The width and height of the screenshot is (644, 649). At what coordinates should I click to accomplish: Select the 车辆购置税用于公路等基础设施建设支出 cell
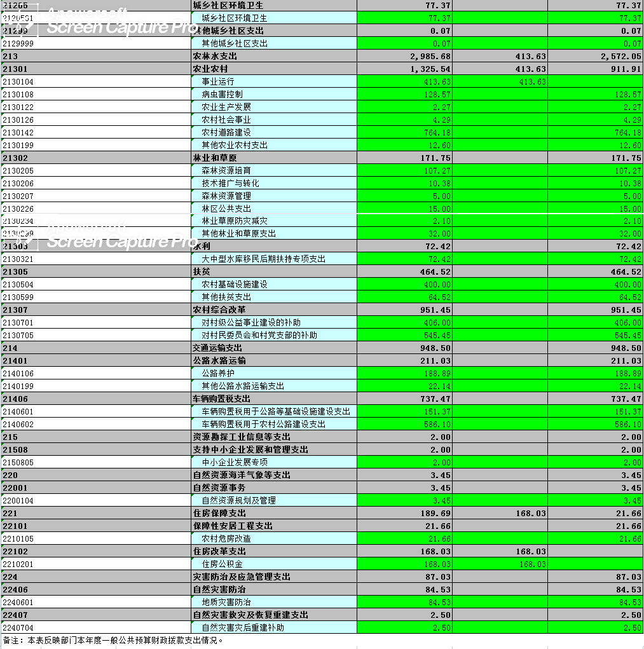(x=274, y=411)
